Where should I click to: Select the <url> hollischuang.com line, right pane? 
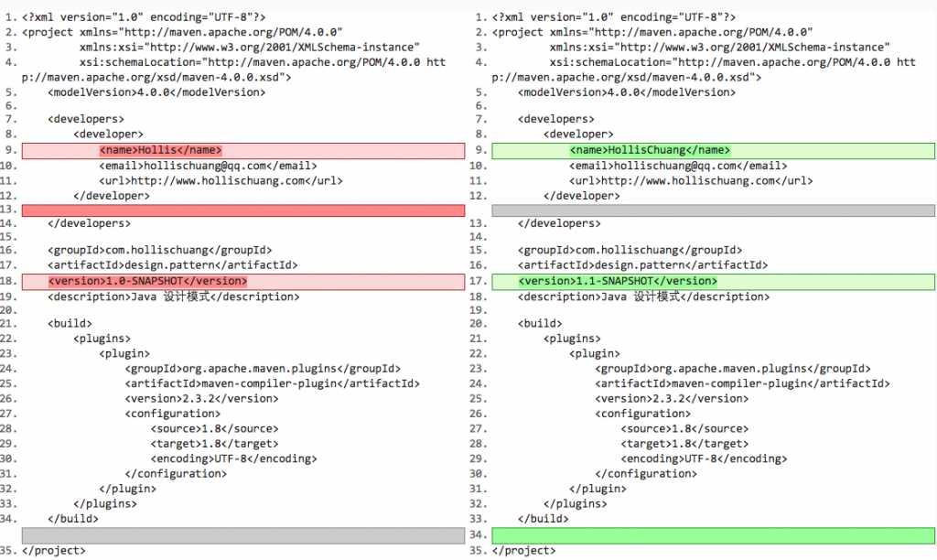[691, 181]
